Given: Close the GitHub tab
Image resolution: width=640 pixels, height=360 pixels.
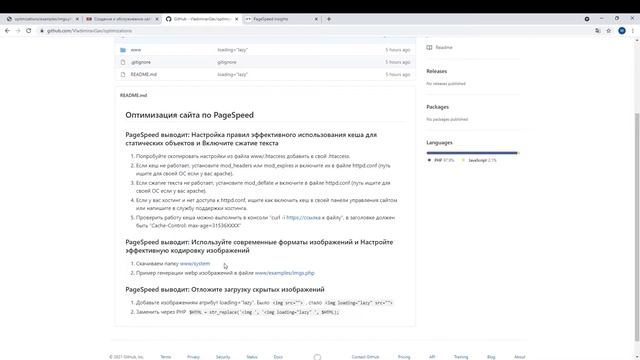Looking at the screenshot, I should [x=236, y=19].
